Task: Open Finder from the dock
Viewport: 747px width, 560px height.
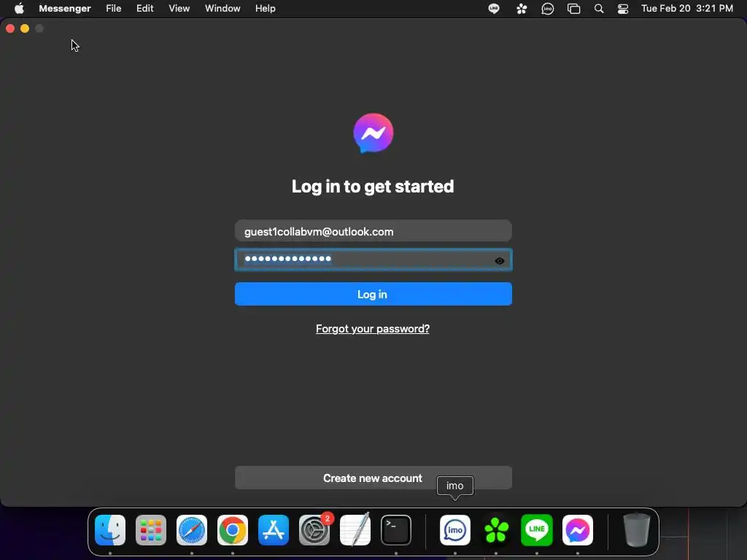Action: (x=110, y=530)
